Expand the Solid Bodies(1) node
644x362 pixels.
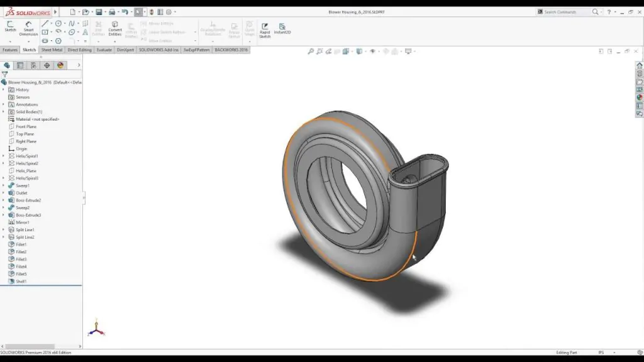[3, 112]
